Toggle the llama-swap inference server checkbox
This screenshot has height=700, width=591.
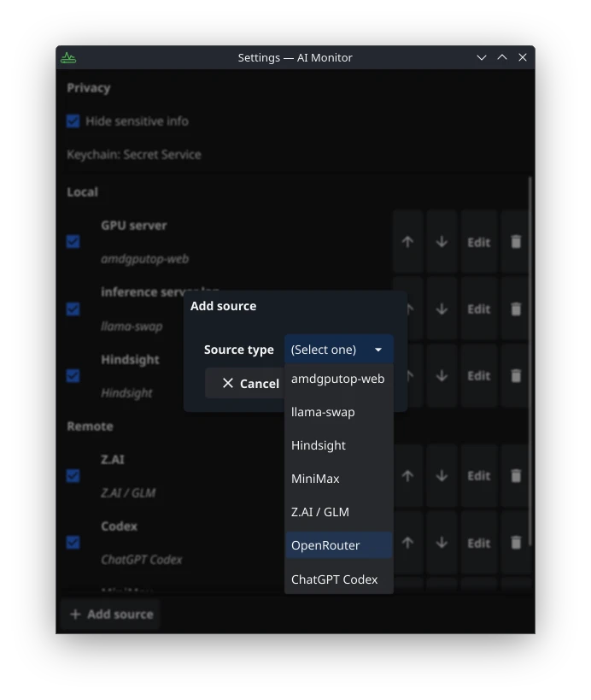[73, 309]
